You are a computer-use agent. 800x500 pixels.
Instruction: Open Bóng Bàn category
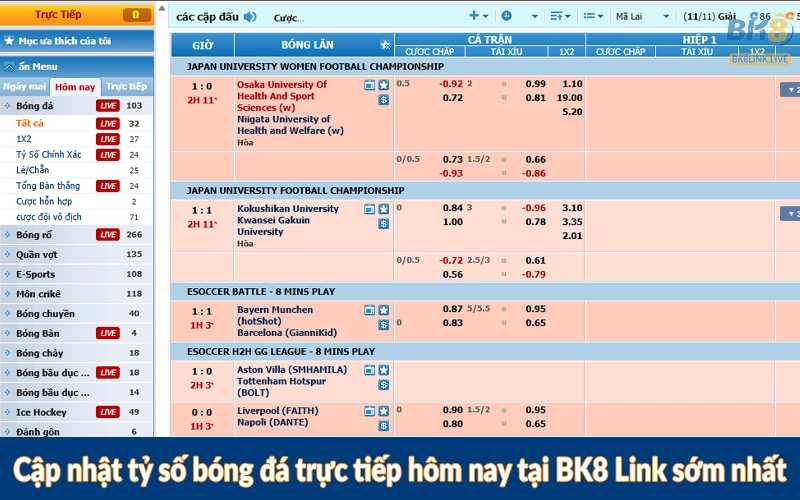tap(77, 333)
